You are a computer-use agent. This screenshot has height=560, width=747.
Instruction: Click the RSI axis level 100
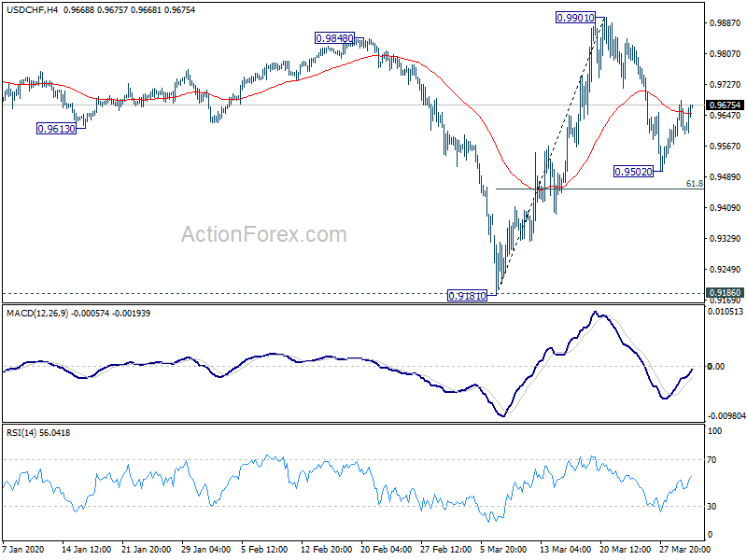[x=714, y=431]
